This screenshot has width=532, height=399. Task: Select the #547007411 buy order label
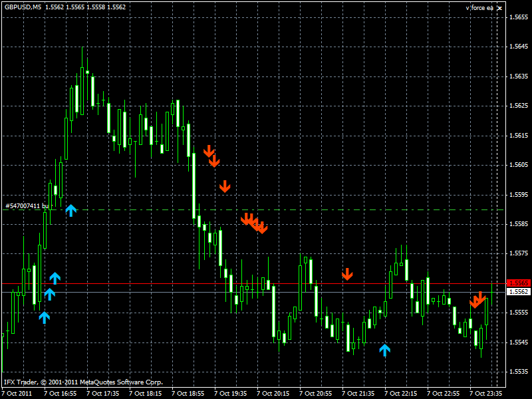[x=27, y=206]
